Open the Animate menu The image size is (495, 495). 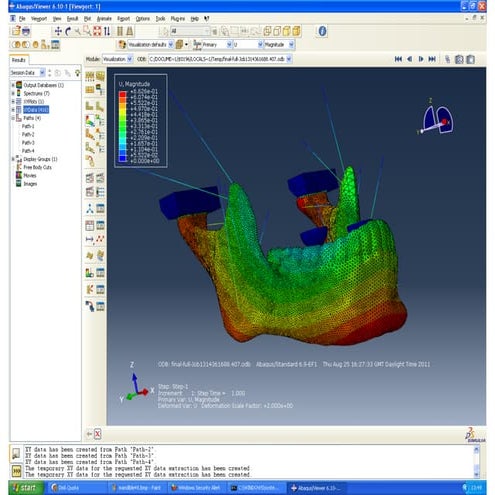(x=104, y=19)
